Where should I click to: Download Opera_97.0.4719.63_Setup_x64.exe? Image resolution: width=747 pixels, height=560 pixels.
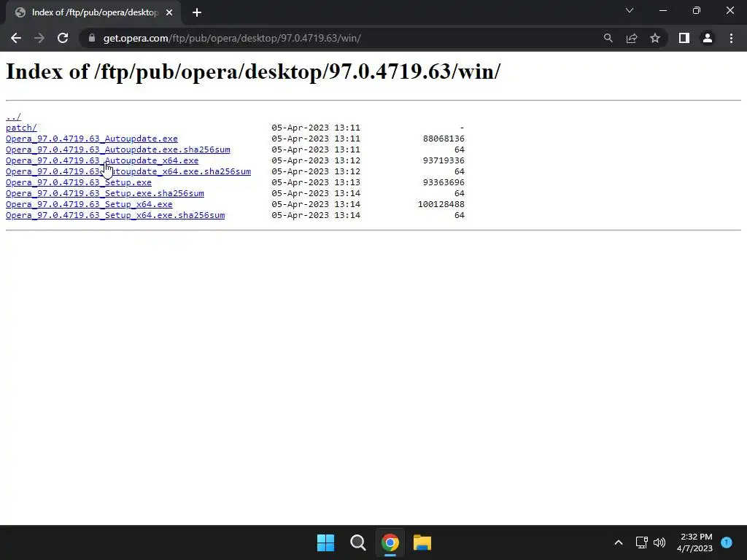coord(89,204)
